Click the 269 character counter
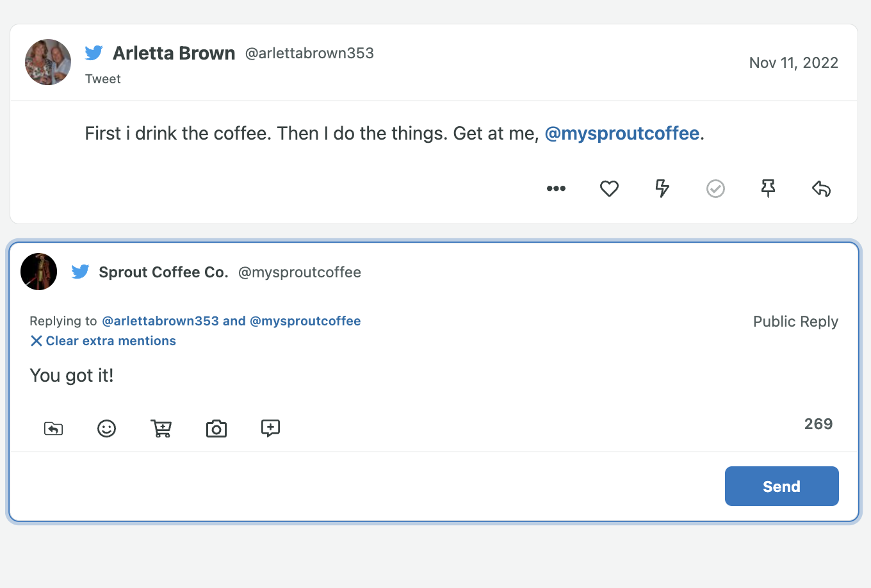The image size is (871, 588). coord(818,423)
